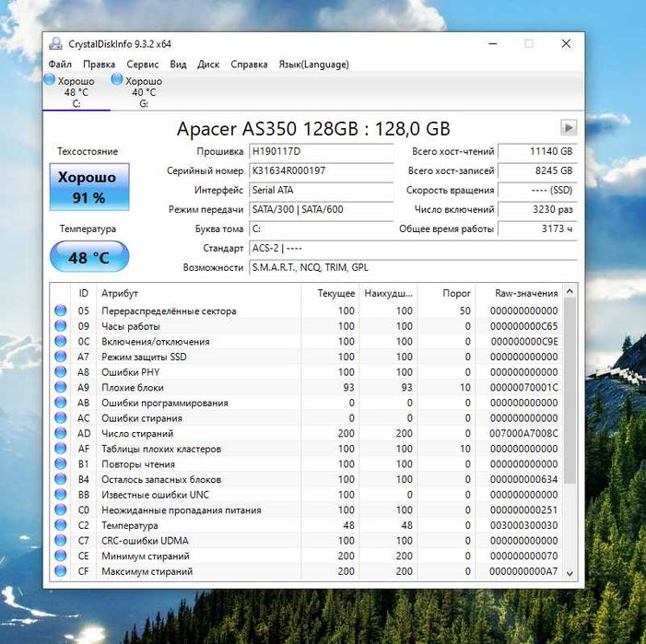Click status icon of row AD Число стираний
This screenshot has width=646, height=644.
click(60, 433)
